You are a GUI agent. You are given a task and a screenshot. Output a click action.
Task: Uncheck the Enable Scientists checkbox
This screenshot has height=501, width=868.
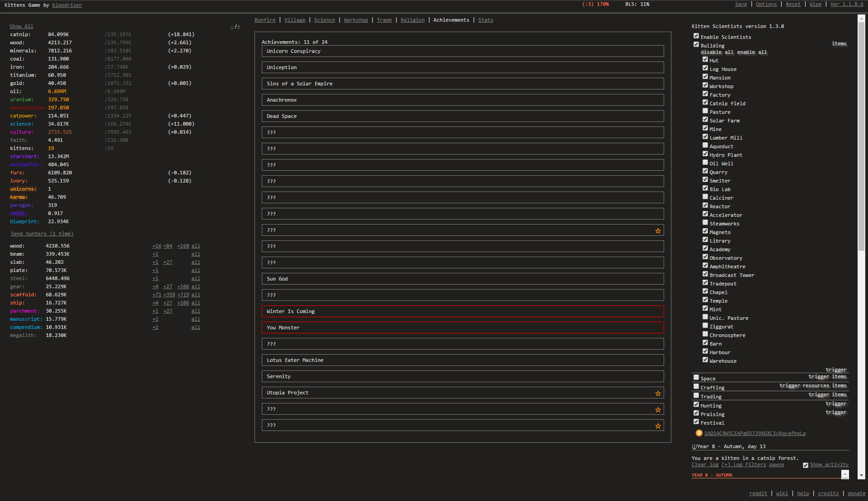click(x=696, y=36)
